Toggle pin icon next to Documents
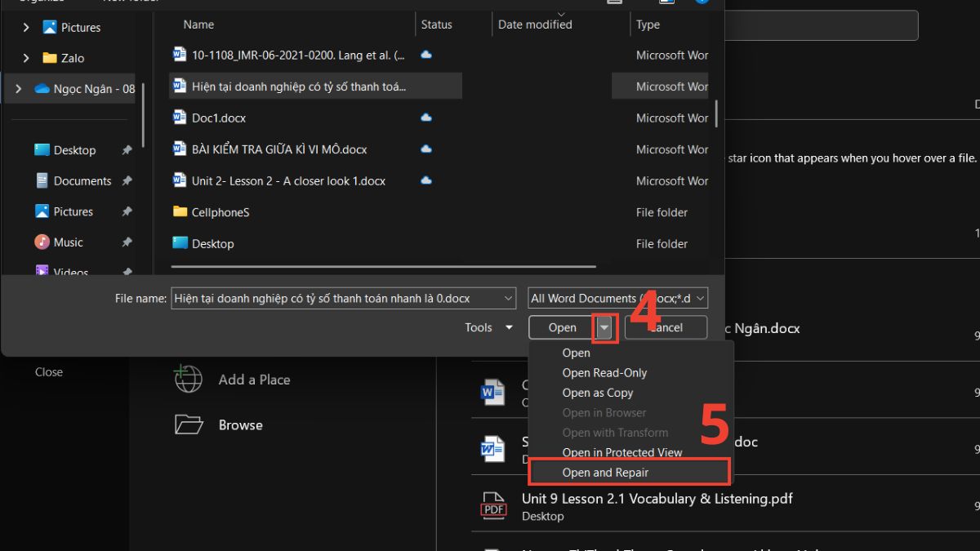980x551 pixels. (x=127, y=181)
